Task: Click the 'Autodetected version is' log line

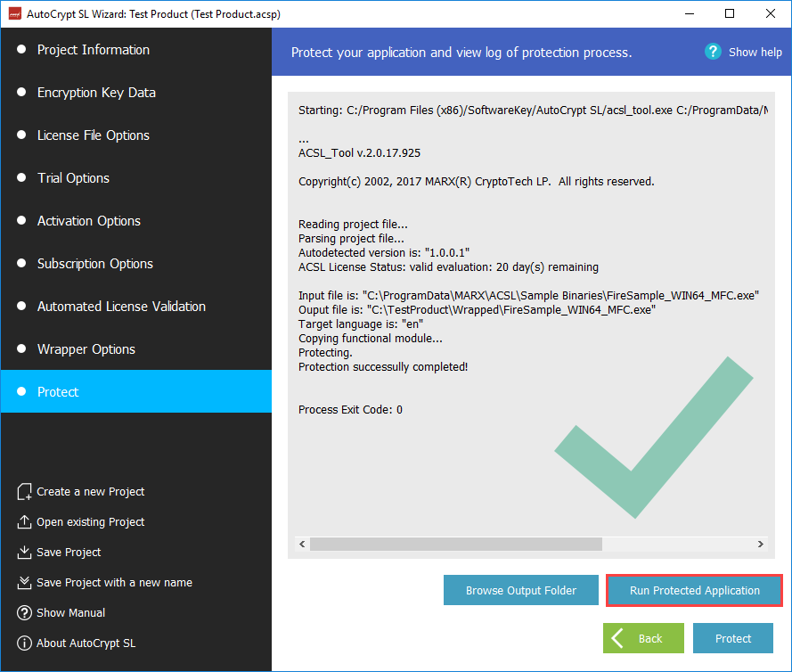Action: tap(384, 252)
